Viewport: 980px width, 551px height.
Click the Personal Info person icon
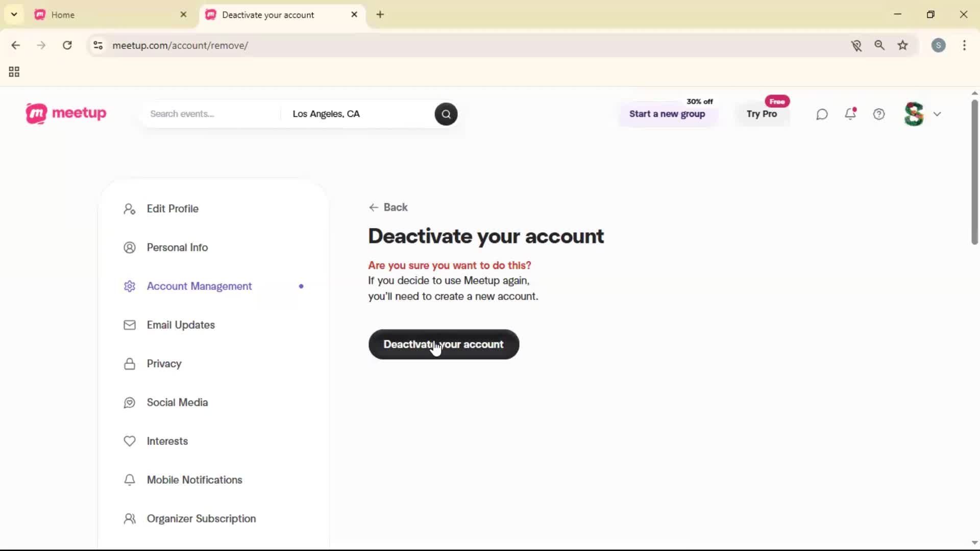[x=130, y=247]
